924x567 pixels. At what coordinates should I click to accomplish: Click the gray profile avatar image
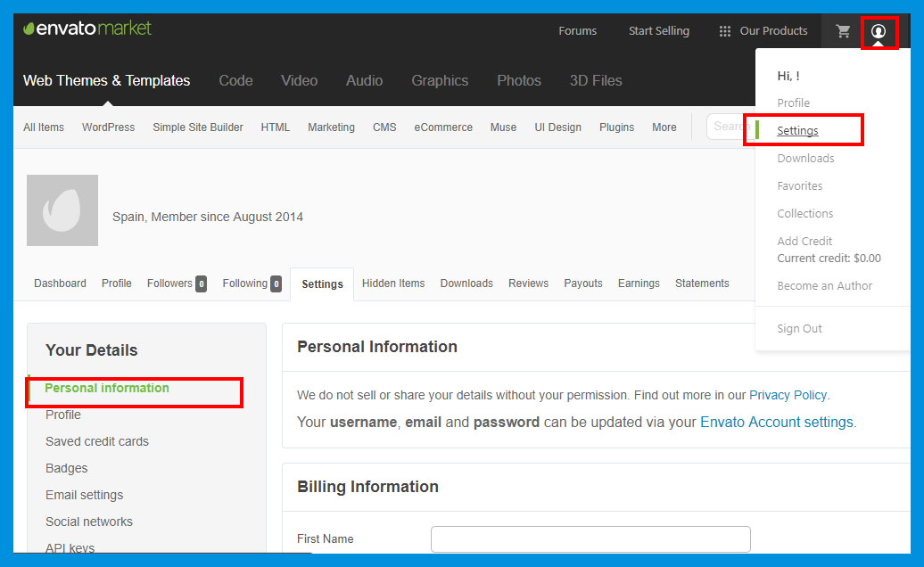click(62, 210)
